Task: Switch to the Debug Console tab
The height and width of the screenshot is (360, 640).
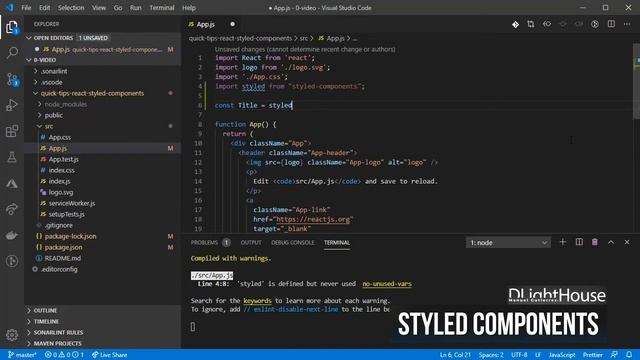Action: tap(293, 242)
